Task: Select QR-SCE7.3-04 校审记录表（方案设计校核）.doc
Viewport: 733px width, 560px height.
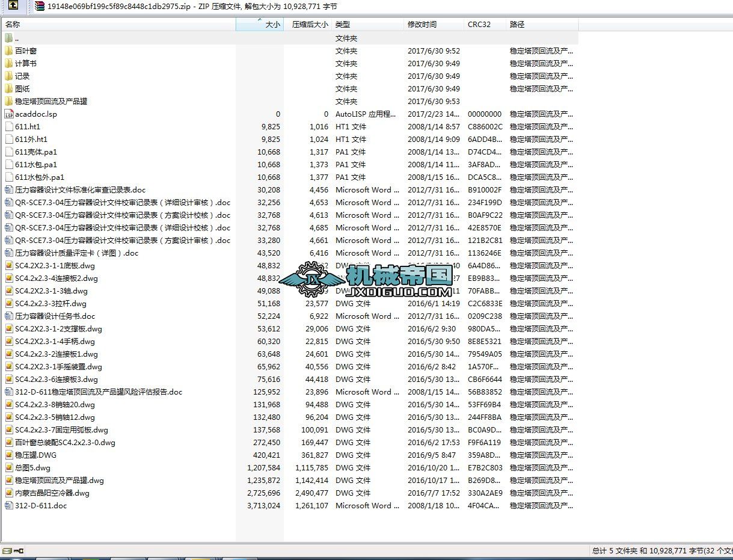Action: 123,215
